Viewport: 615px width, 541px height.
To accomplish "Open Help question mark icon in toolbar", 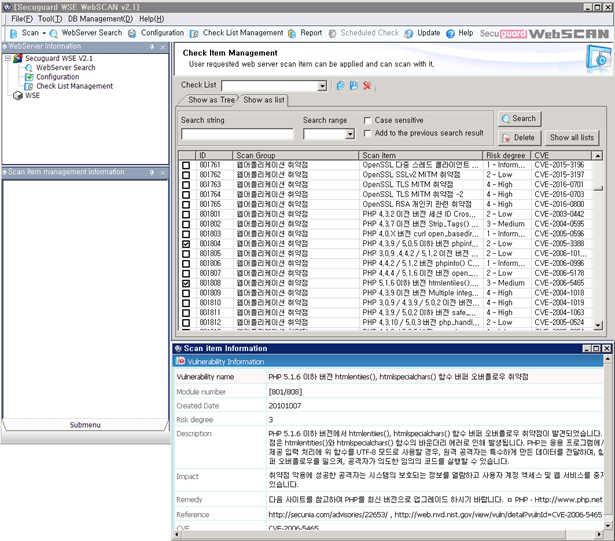I will [450, 34].
